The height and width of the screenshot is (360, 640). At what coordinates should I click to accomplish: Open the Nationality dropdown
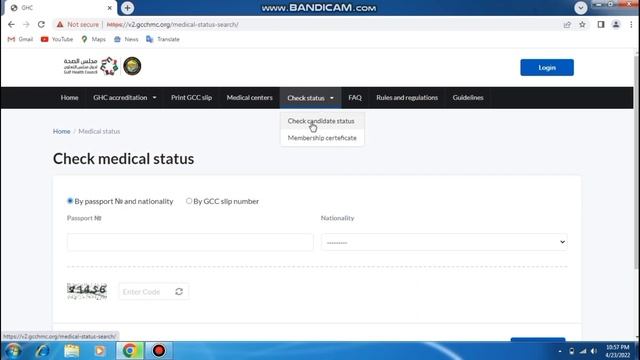point(444,242)
